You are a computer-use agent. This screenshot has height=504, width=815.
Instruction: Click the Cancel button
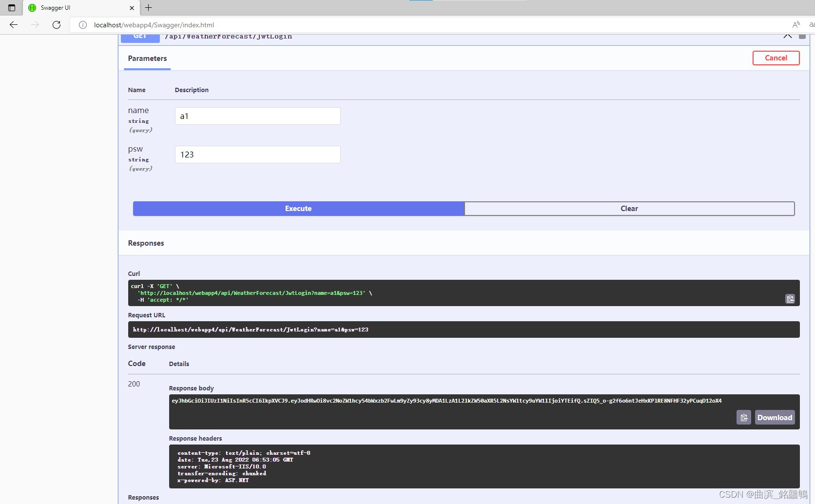(x=776, y=58)
